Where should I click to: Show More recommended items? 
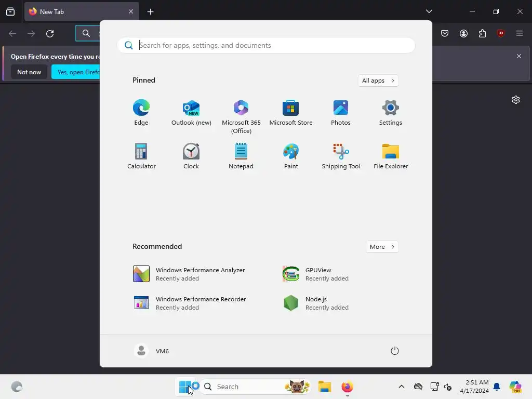pos(382,247)
